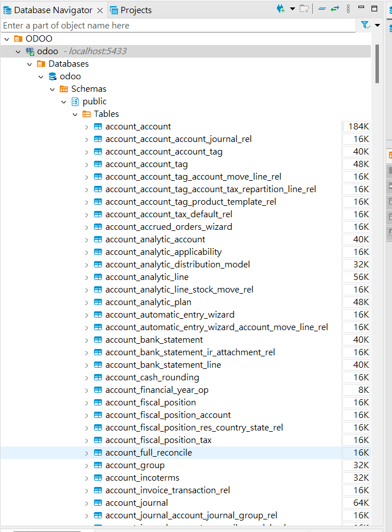Viewport: 392px width, 532px height.
Task: Select the account_automatic_entry_wizard table
Action: click(x=170, y=315)
